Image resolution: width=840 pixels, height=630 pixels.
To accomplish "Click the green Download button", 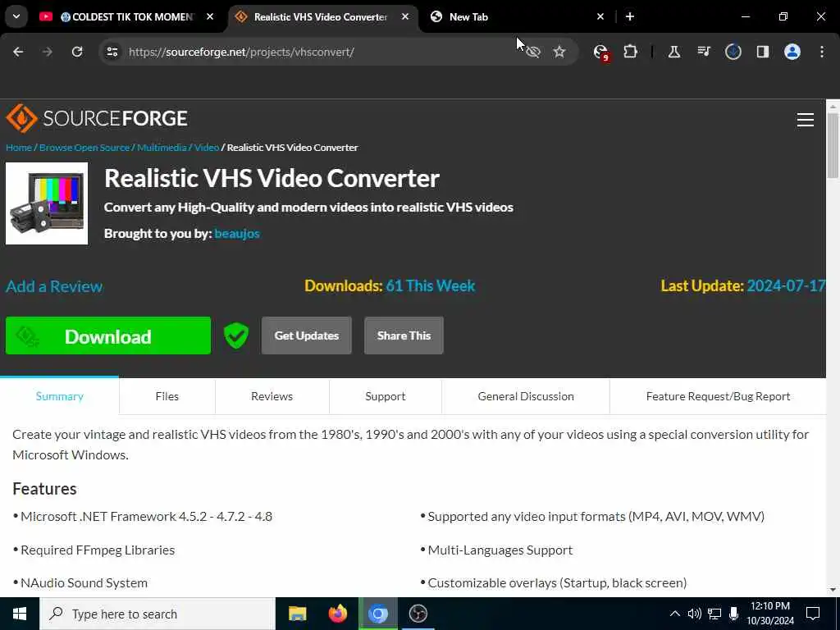I will coord(108,336).
